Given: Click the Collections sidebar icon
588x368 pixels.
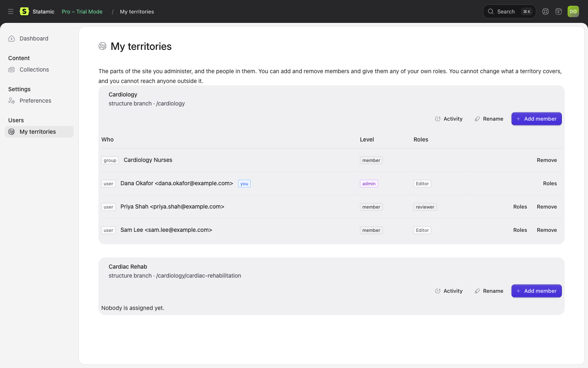Looking at the screenshot, I should 11,70.
